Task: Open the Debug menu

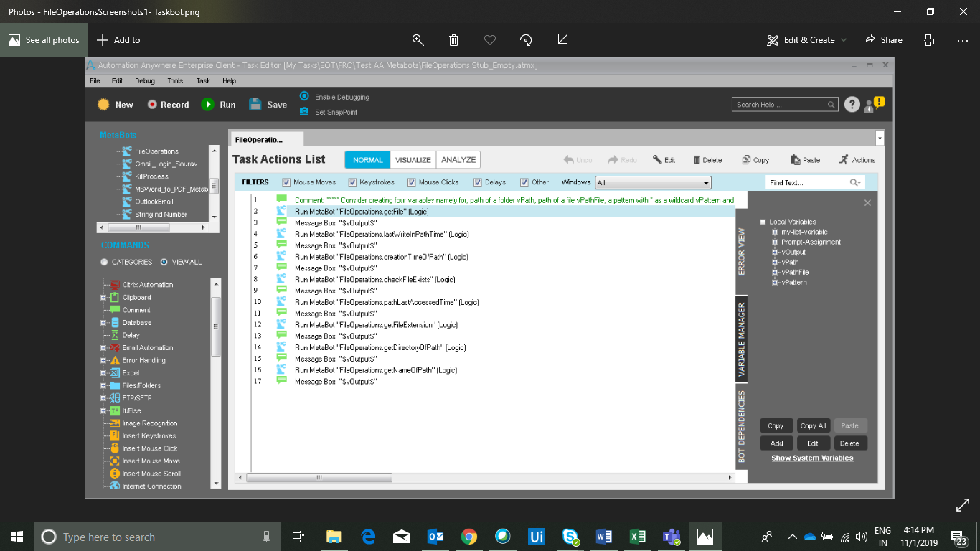Action: click(x=144, y=81)
